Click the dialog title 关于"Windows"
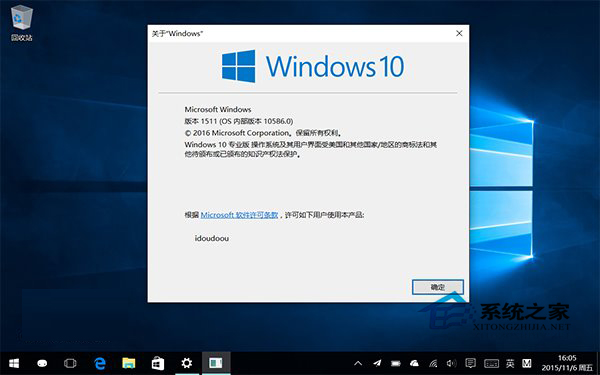This screenshot has height=375, width=600. (177, 34)
